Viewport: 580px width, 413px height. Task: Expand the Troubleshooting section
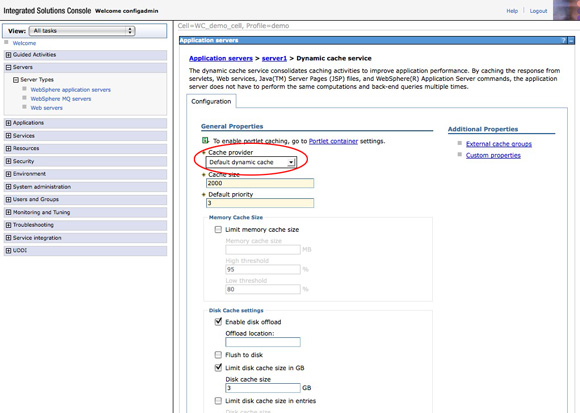click(x=8, y=225)
